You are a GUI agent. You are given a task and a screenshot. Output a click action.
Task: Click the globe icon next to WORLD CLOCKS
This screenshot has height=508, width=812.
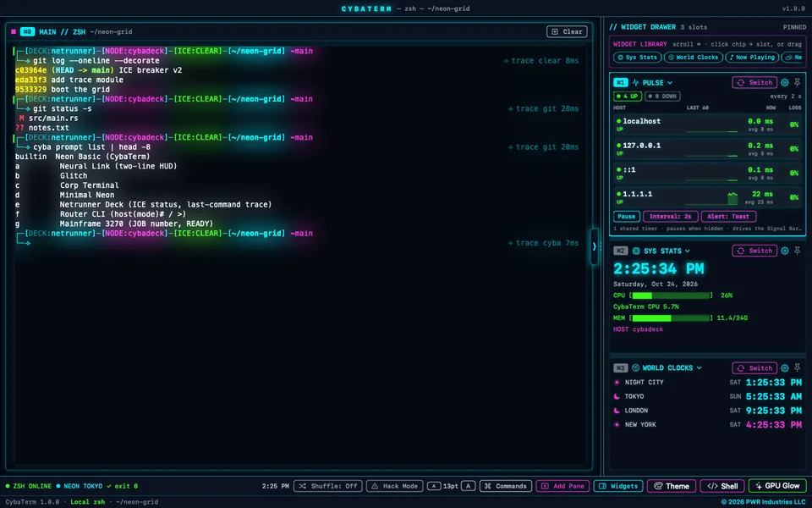pyautogui.click(x=635, y=368)
